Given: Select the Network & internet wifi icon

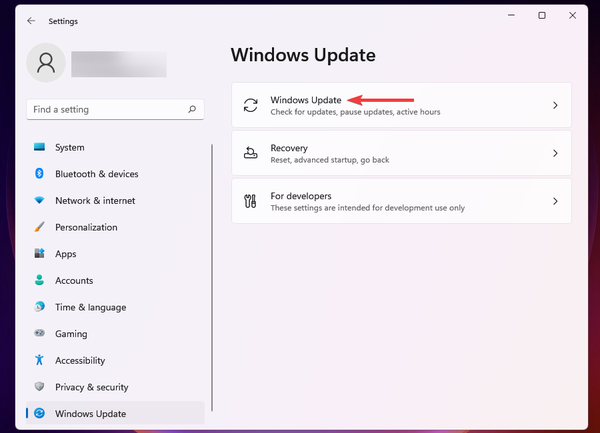Looking at the screenshot, I should [40, 201].
